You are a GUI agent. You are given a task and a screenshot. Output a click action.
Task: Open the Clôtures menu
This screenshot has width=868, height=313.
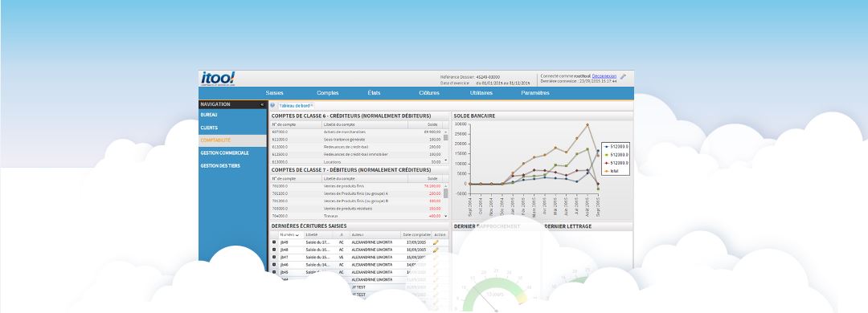429,93
